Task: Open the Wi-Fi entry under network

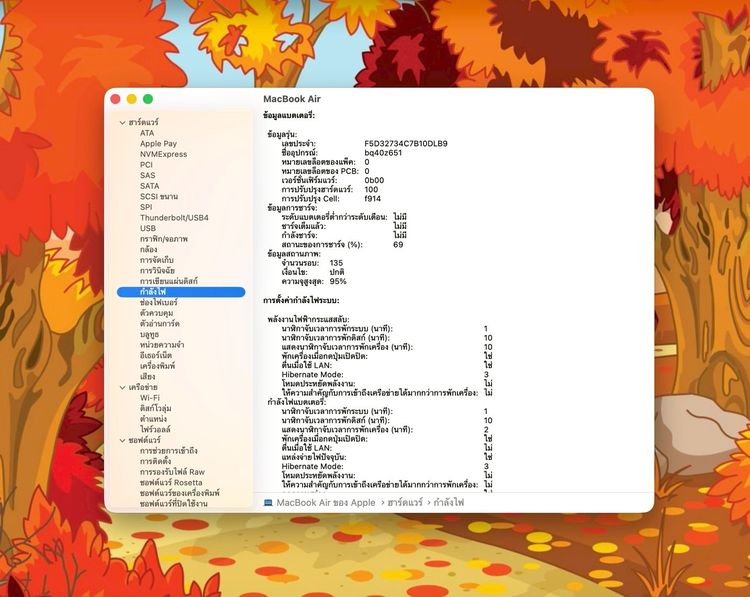Action: [x=149, y=398]
